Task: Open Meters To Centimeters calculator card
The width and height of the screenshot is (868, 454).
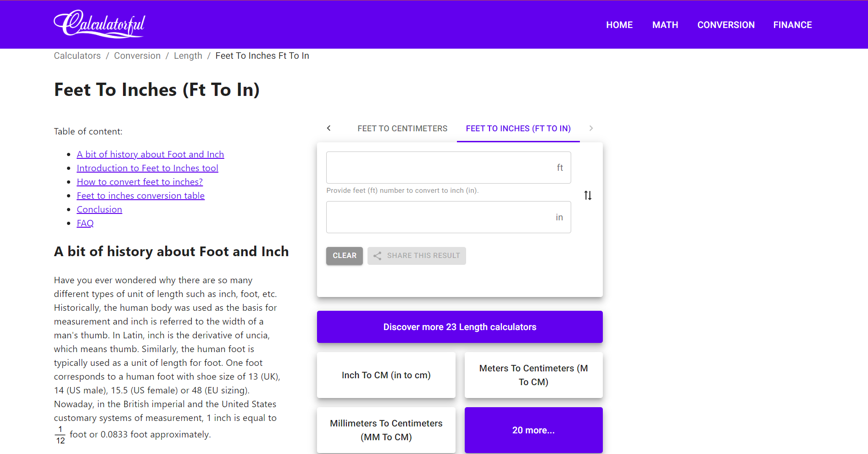Action: pos(534,375)
